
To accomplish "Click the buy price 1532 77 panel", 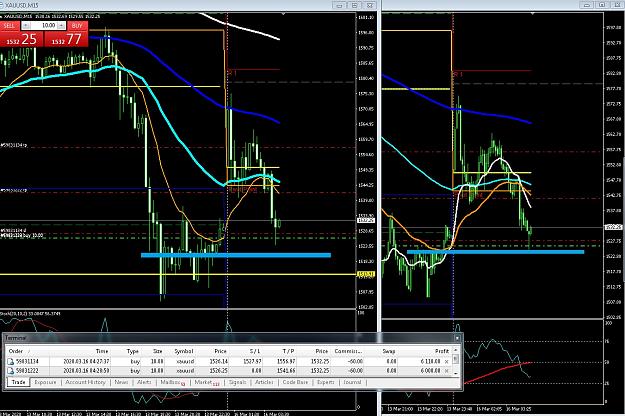I will [67, 39].
